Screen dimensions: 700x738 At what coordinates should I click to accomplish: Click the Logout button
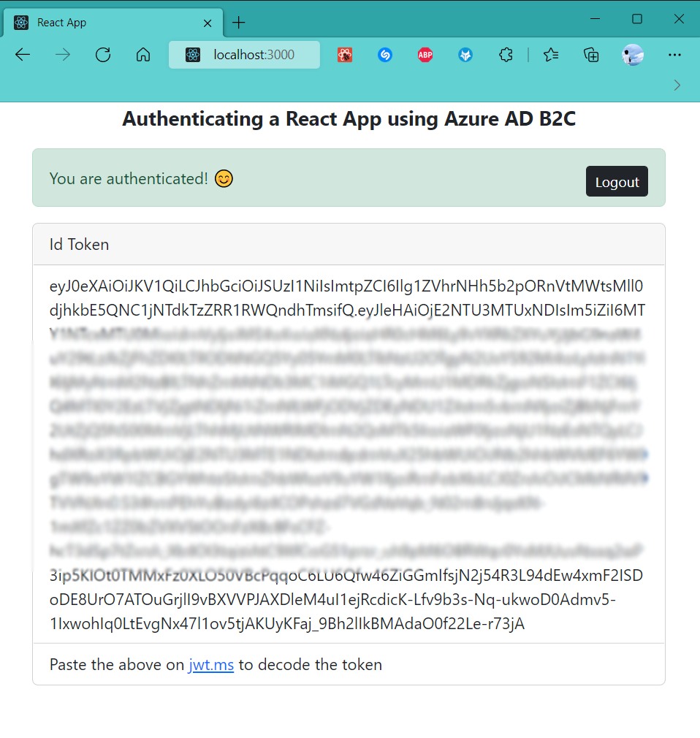pyautogui.click(x=617, y=181)
